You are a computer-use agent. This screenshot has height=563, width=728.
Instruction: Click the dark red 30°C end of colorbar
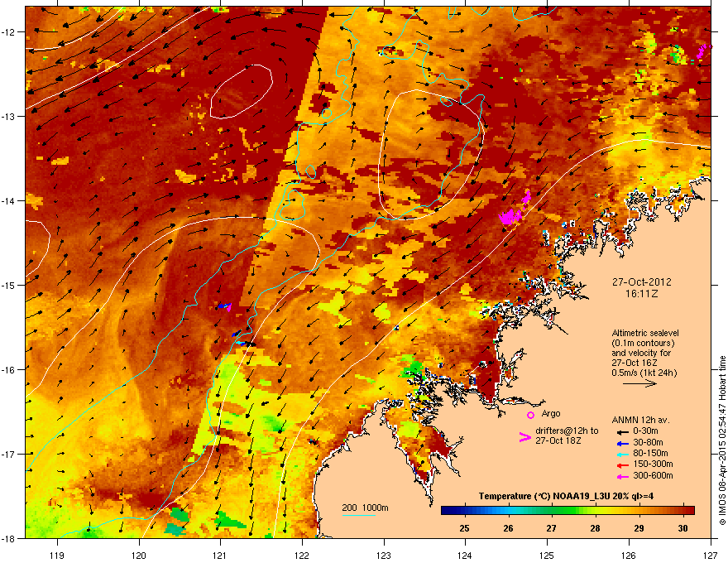(x=690, y=511)
